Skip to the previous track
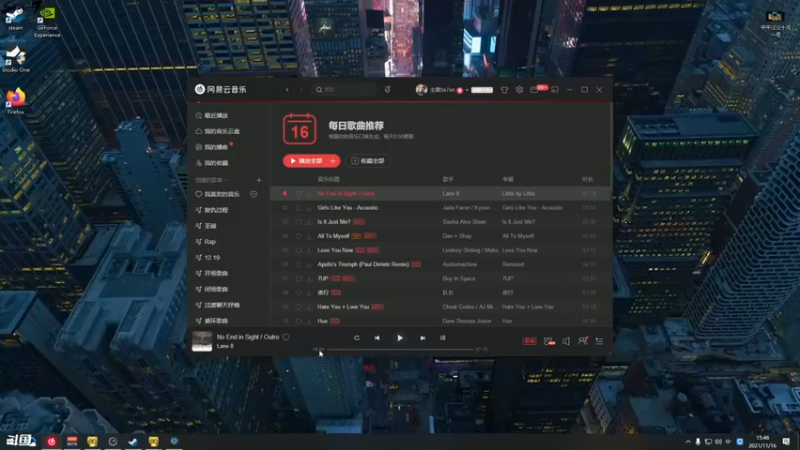Screen dimensions: 800x450 377,338
